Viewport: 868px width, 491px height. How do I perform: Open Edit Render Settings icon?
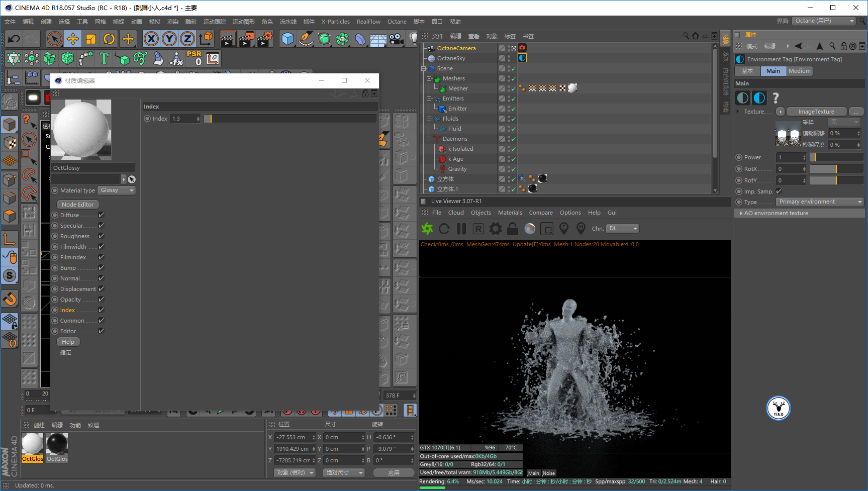[265, 39]
